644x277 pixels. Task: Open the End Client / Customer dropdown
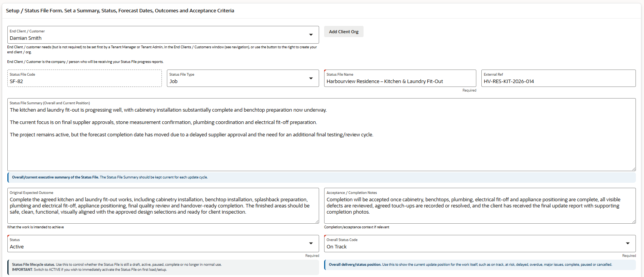(x=163, y=35)
